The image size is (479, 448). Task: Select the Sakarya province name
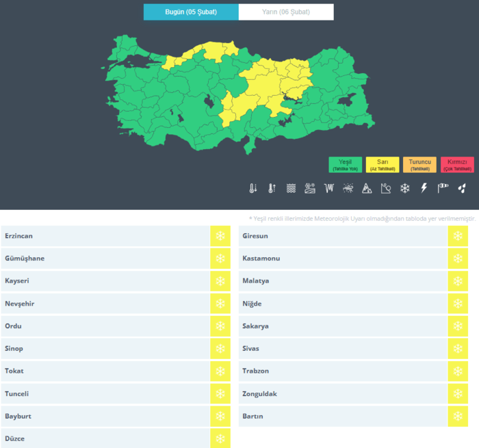click(255, 326)
